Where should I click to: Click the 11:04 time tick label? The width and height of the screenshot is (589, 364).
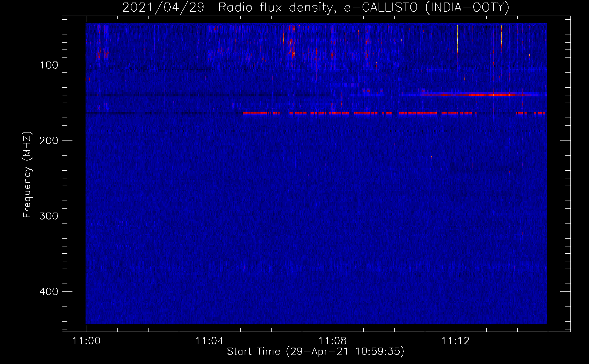click(210, 341)
